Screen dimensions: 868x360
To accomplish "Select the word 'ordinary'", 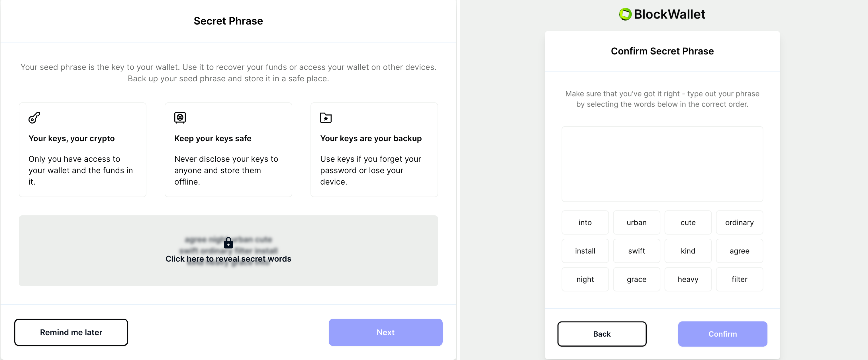I will pyautogui.click(x=739, y=222).
